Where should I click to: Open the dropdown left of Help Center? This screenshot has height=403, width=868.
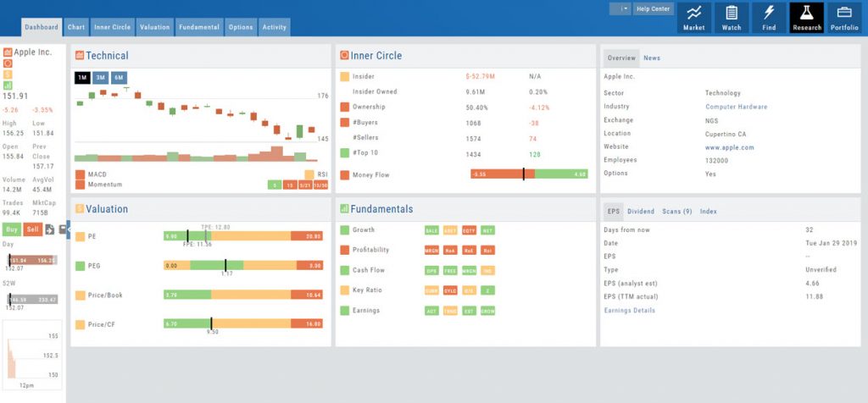[x=620, y=8]
